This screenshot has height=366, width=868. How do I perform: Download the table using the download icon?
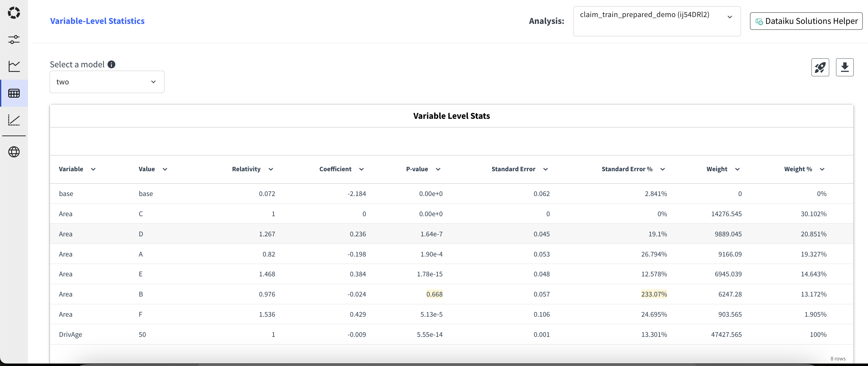[845, 67]
